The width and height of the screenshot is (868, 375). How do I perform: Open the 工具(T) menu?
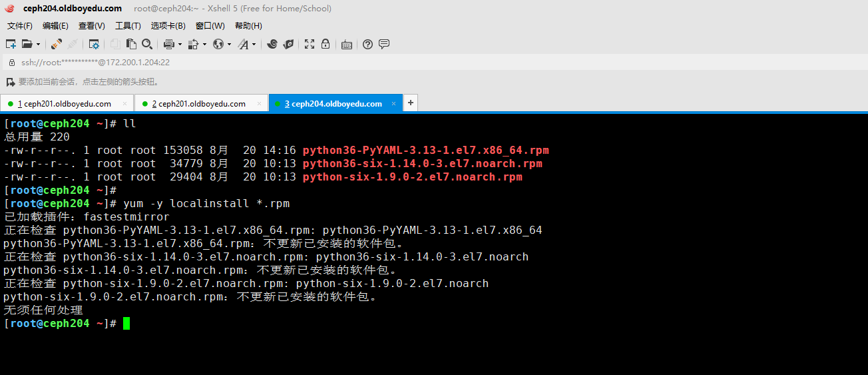pos(128,26)
